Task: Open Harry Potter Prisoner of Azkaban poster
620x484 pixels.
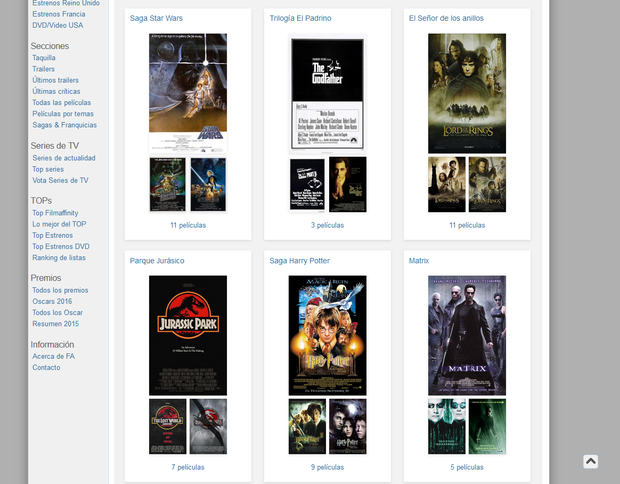Action: pyautogui.click(x=348, y=426)
